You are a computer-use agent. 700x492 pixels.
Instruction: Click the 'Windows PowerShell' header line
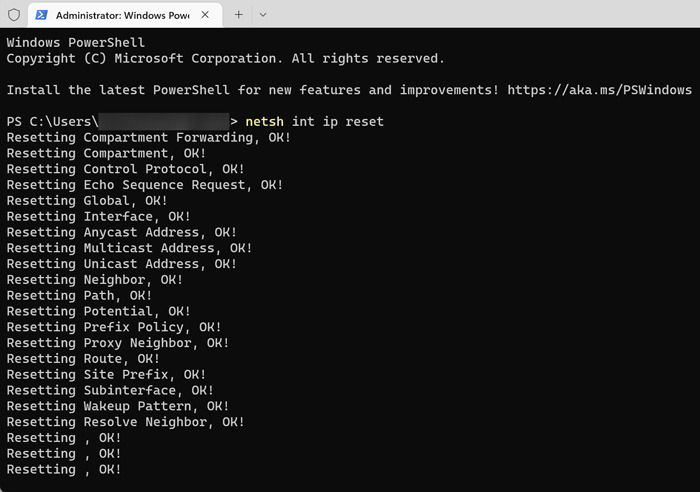75,42
